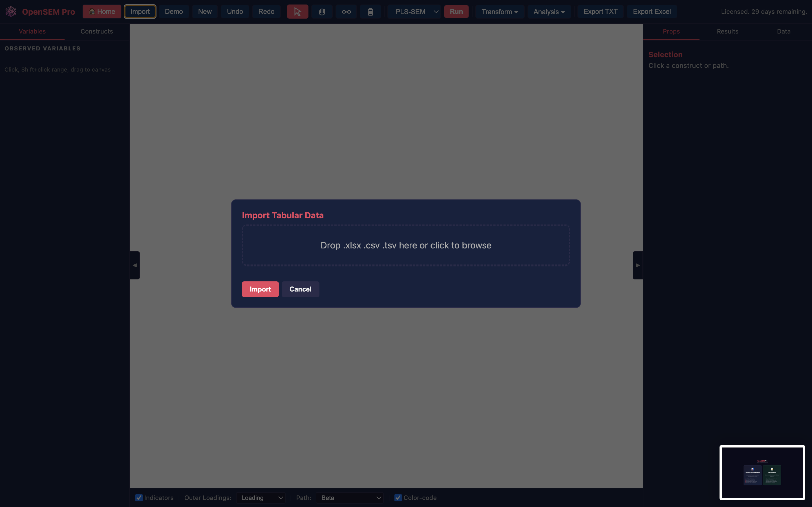812x507 pixels.
Task: Open the Outer Loadings dropdown showing Loading
Action: (261, 498)
